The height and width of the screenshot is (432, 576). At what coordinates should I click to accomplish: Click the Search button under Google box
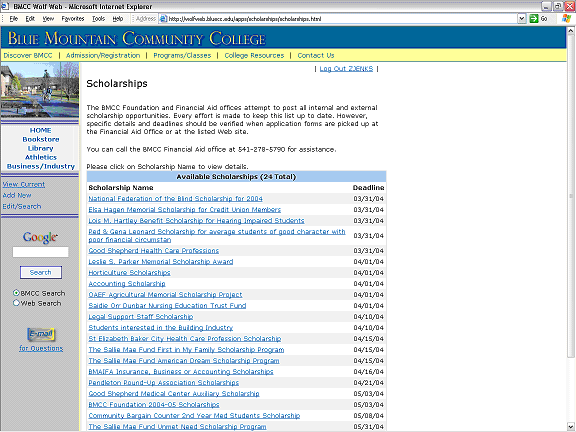41,273
